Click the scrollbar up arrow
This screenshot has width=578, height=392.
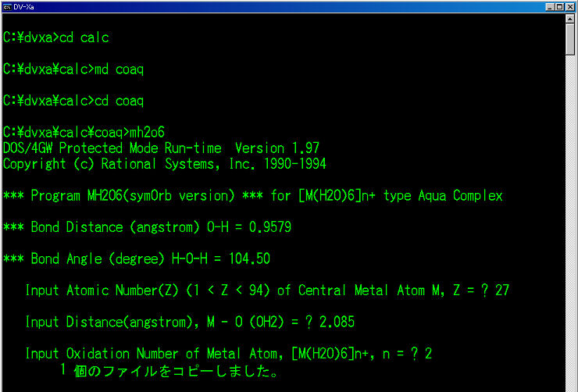570,19
